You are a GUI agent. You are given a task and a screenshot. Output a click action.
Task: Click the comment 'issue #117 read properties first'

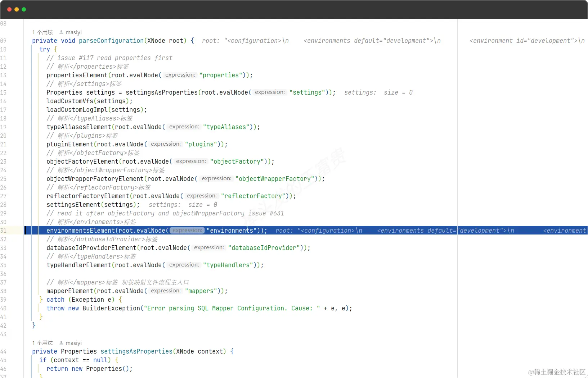point(109,58)
